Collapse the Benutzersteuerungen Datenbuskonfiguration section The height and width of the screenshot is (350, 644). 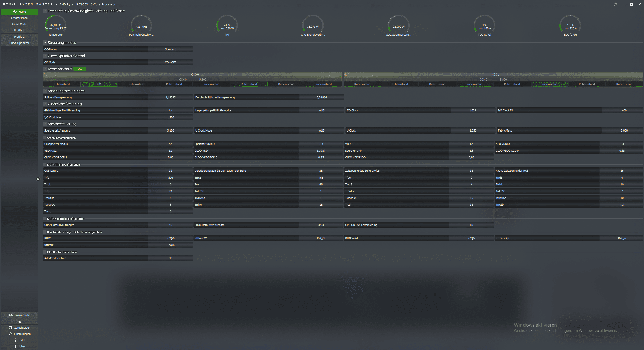pyautogui.click(x=45, y=232)
